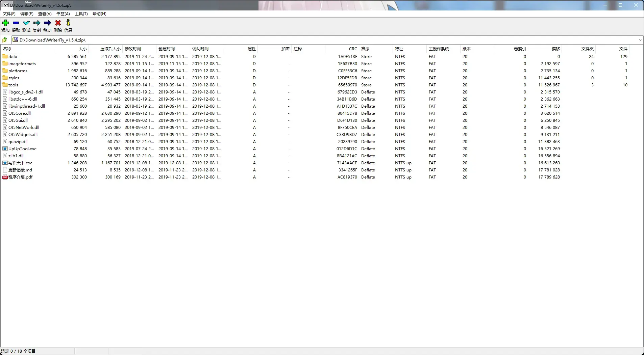Screen dimensions: 644x355
Task: Click inside the archive path field
Action: click(x=324, y=40)
